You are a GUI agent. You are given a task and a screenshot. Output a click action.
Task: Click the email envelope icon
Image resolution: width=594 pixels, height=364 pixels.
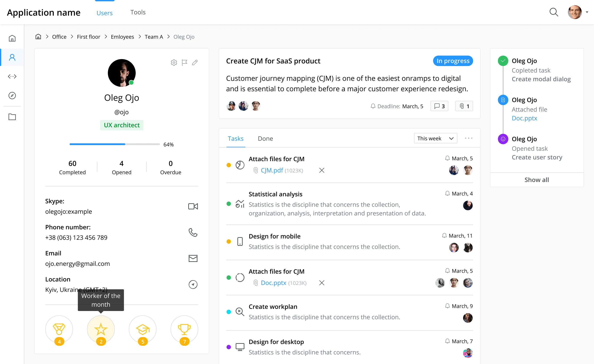point(193,258)
